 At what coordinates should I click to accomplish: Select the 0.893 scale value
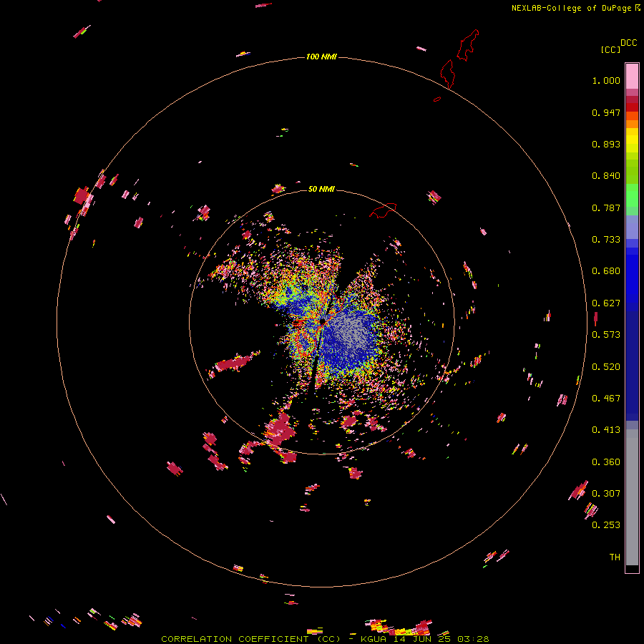click(606, 144)
